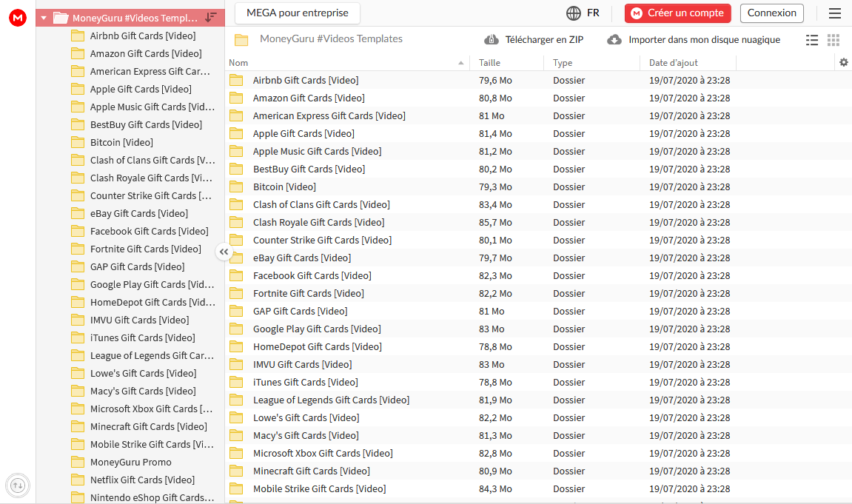The height and width of the screenshot is (504, 852).
Task: Click the 85,7 Mo size cell
Action: tap(495, 223)
